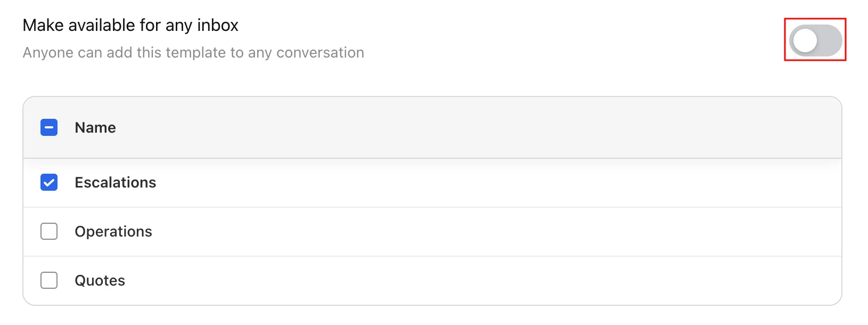Viewport: 868px width, 325px height.
Task: Click the Operations inbox name label
Action: tap(113, 232)
